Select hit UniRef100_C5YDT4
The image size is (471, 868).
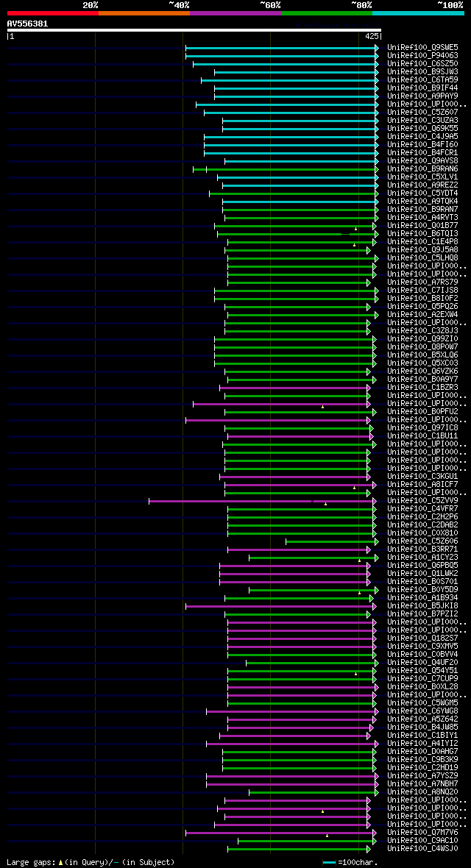pos(422,193)
